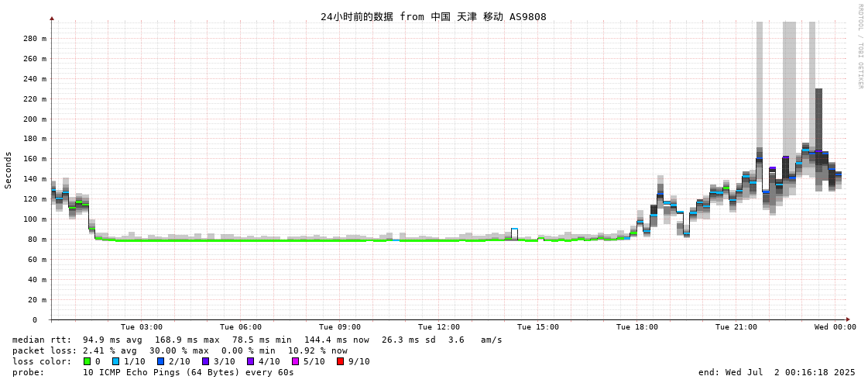Viewport: 868px width, 383px height.
Task: Click the 40 m y-axis value
Action: 37,279
